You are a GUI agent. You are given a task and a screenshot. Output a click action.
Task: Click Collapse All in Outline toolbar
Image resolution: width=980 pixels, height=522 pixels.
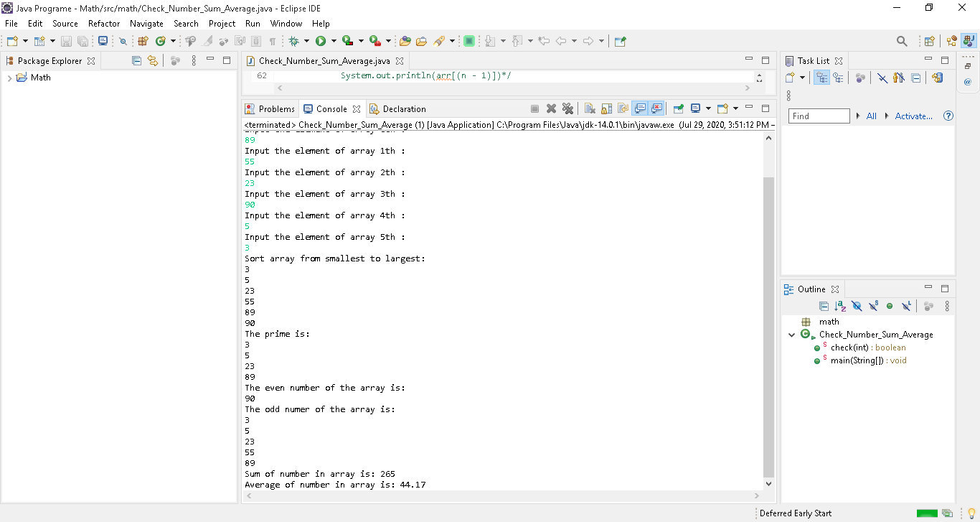(824, 306)
